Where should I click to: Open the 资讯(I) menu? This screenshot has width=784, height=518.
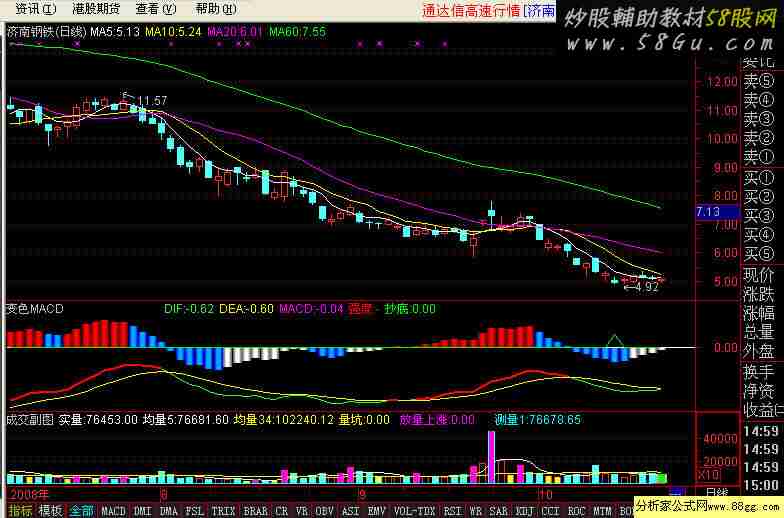36,8
